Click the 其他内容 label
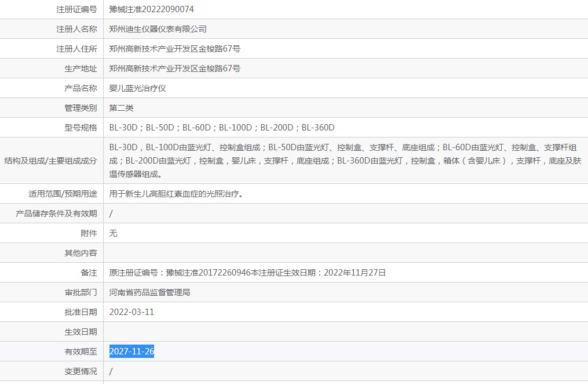This screenshot has width=588, height=384. [x=81, y=253]
